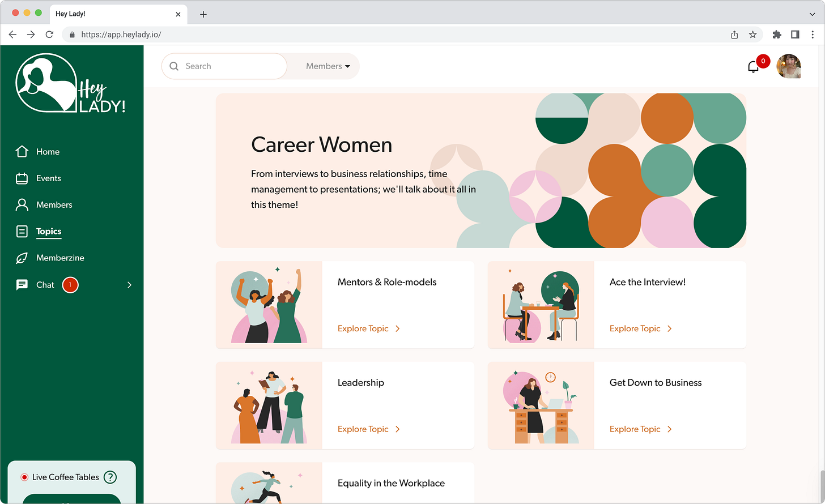Image resolution: width=825 pixels, height=504 pixels.
Task: Expand the Chat chevron arrow
Action: 129,285
